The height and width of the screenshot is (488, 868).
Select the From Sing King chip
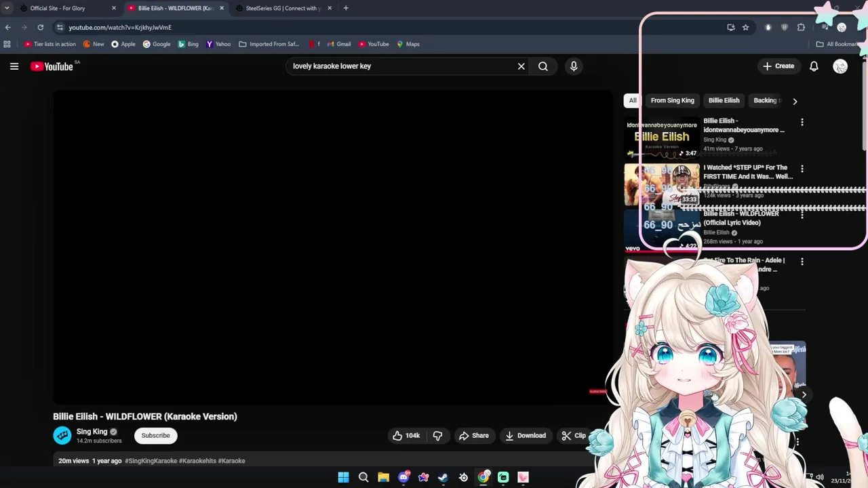tap(673, 100)
